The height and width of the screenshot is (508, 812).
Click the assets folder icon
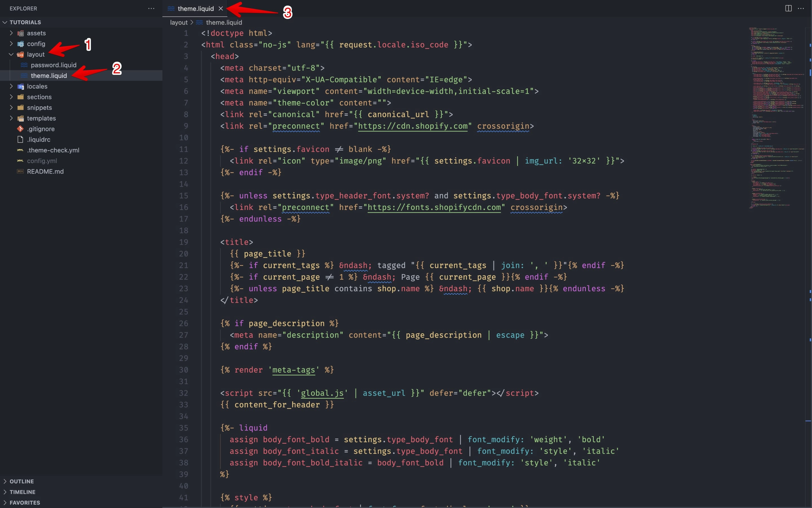coord(21,33)
